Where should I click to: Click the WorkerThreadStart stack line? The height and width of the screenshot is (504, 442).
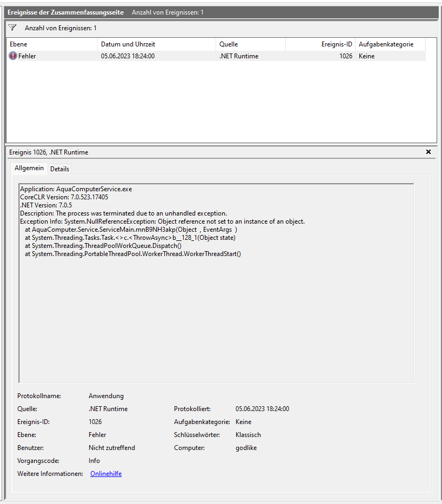[x=133, y=253]
